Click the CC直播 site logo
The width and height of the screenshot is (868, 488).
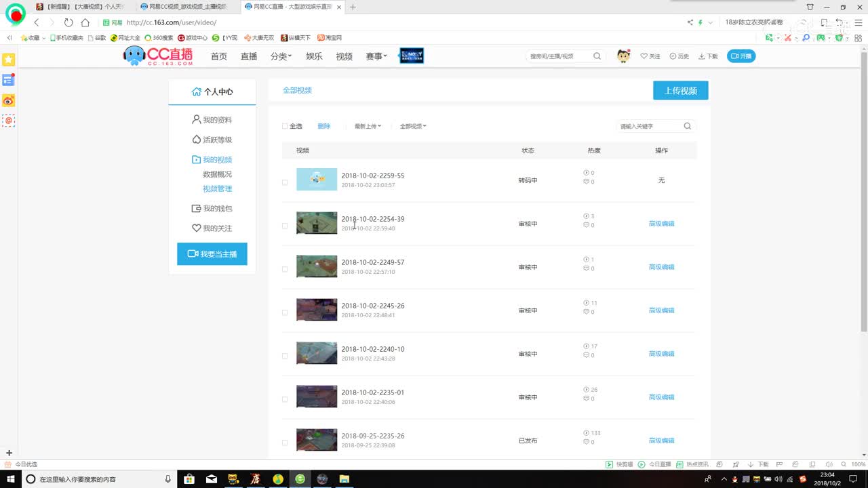click(x=159, y=56)
